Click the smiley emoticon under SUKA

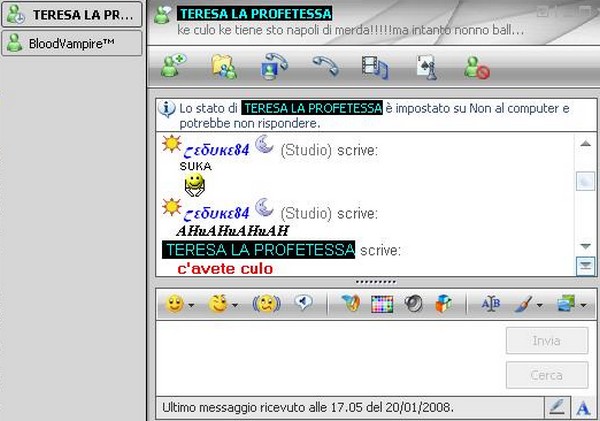[194, 184]
